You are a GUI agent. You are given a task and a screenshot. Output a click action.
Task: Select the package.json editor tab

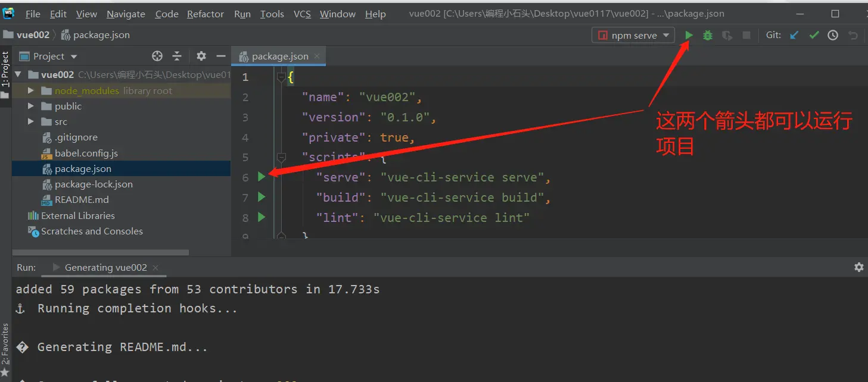point(279,56)
